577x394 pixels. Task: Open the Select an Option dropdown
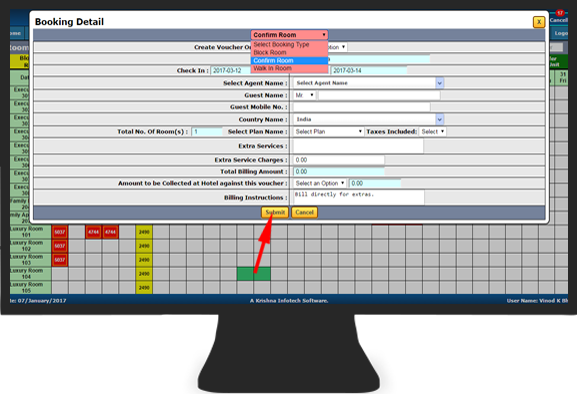tap(320, 183)
